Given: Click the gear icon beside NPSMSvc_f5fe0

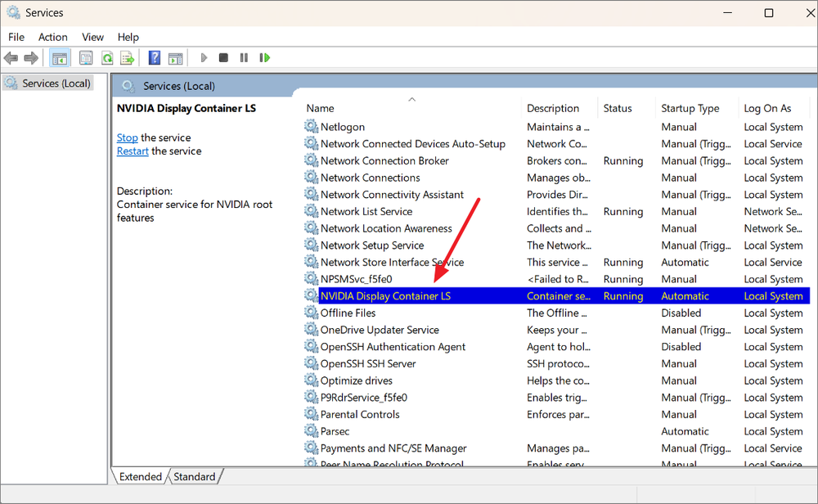Looking at the screenshot, I should (x=312, y=279).
